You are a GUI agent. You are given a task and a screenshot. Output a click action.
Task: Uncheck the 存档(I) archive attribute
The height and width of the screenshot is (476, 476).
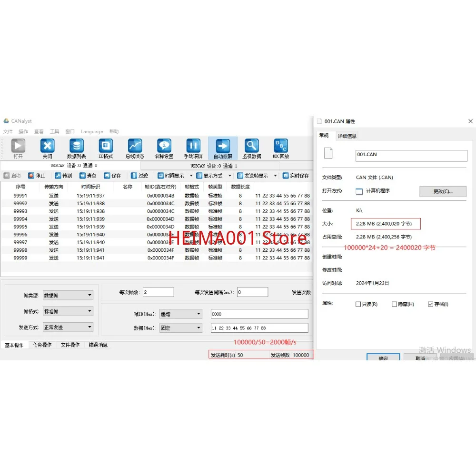(430, 304)
